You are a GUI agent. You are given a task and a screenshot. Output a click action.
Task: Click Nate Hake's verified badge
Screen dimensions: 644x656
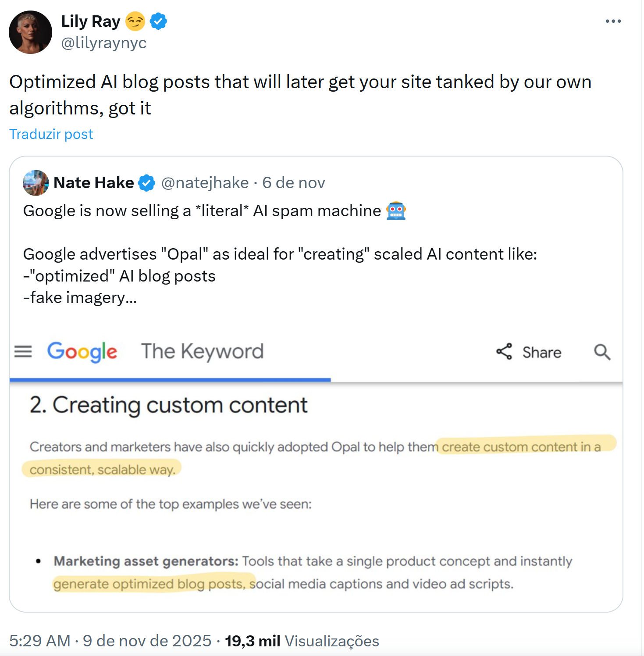point(146,183)
